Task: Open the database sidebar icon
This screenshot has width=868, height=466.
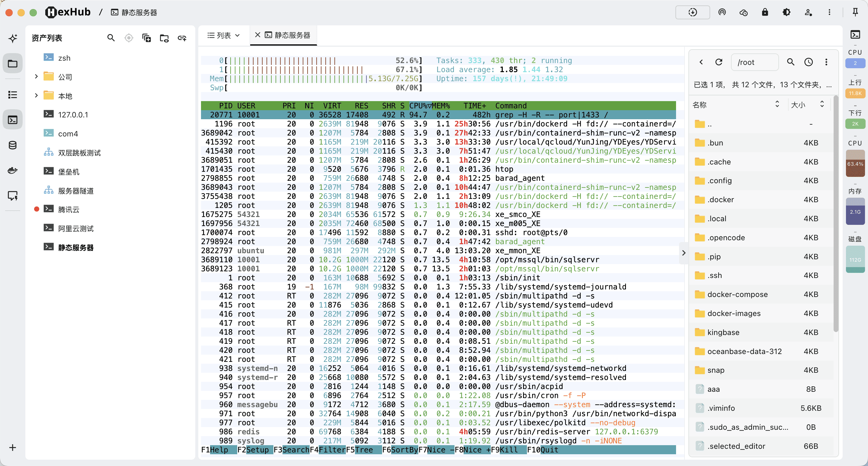Action: click(x=13, y=145)
